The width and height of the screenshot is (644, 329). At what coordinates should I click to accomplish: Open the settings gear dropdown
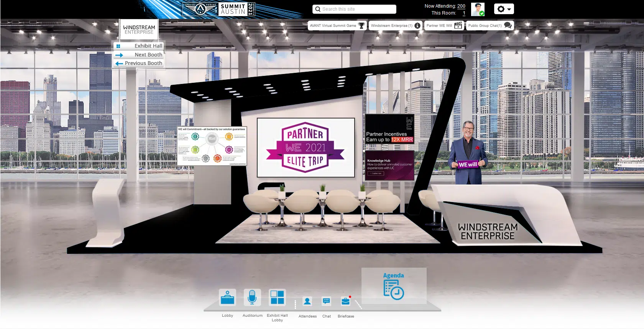tap(504, 9)
